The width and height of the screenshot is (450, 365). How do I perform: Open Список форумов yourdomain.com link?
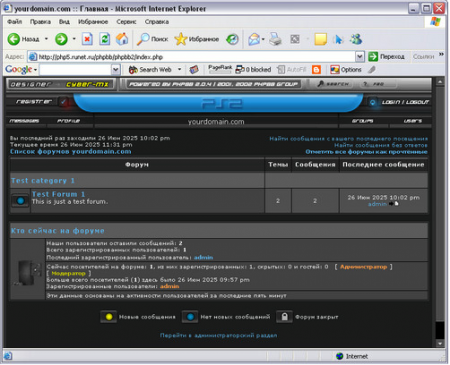(x=71, y=152)
